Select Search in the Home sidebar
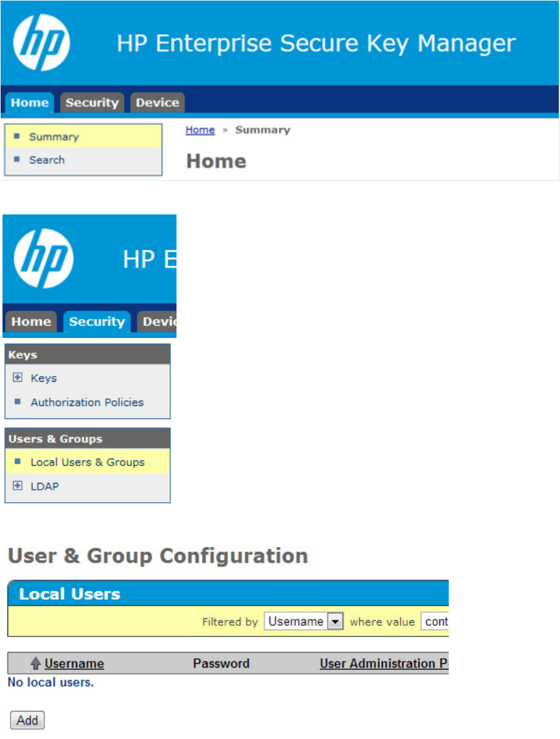This screenshot has width=560, height=739. point(83,160)
